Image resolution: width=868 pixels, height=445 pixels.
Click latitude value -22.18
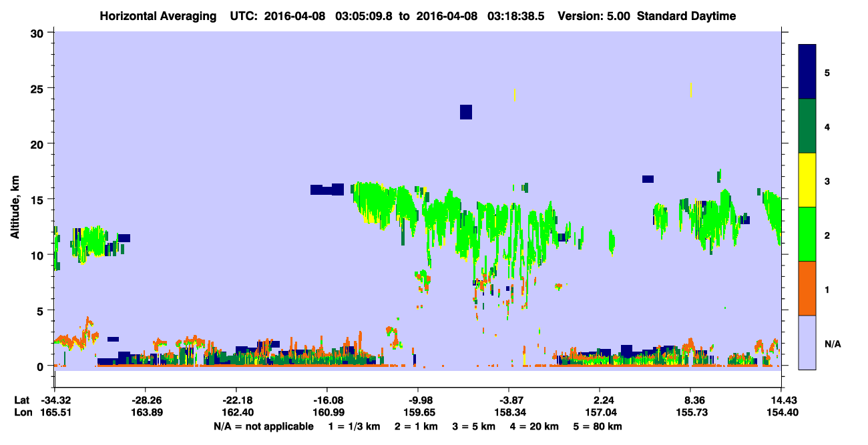click(236, 400)
